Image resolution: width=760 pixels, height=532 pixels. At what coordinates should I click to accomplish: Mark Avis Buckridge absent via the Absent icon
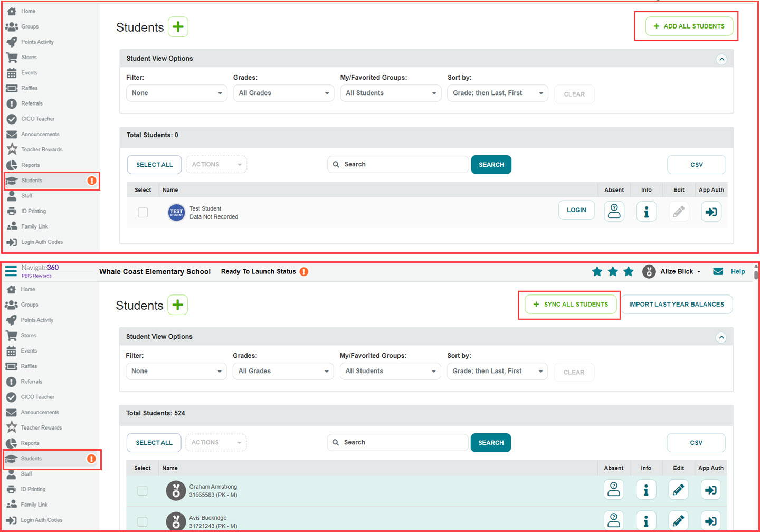tap(614, 521)
